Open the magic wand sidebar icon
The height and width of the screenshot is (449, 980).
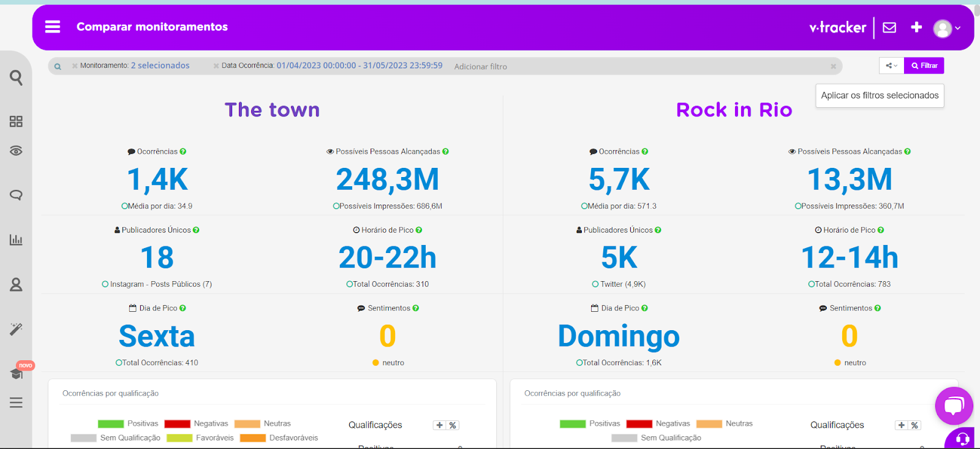tap(16, 329)
